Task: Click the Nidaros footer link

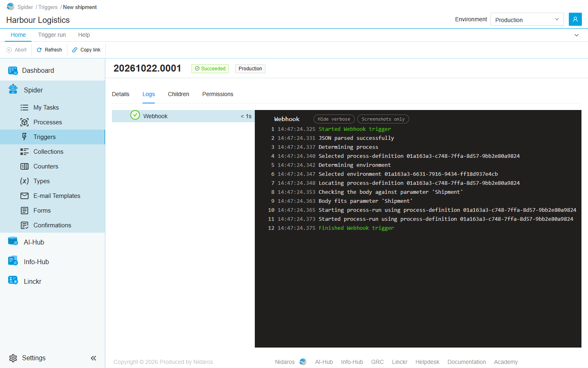Action: [285, 362]
